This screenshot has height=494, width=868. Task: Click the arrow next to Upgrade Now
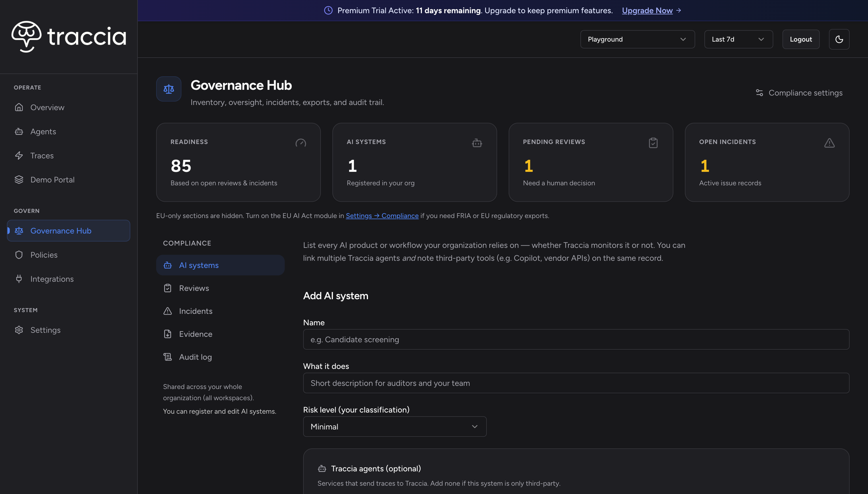(x=679, y=11)
